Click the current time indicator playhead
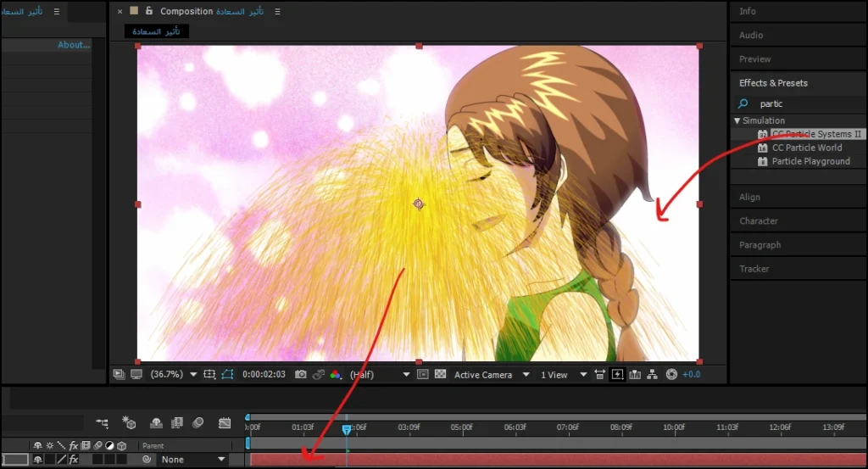 coord(346,429)
